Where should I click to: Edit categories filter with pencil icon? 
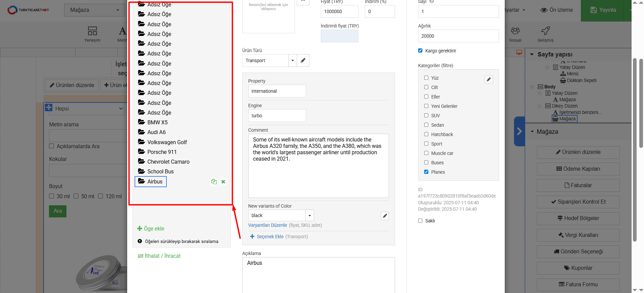(x=489, y=79)
